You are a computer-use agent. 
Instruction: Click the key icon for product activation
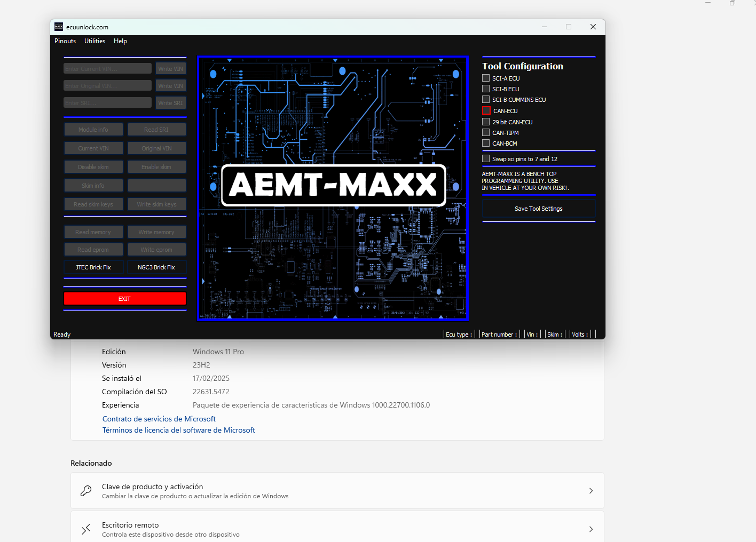(86, 491)
